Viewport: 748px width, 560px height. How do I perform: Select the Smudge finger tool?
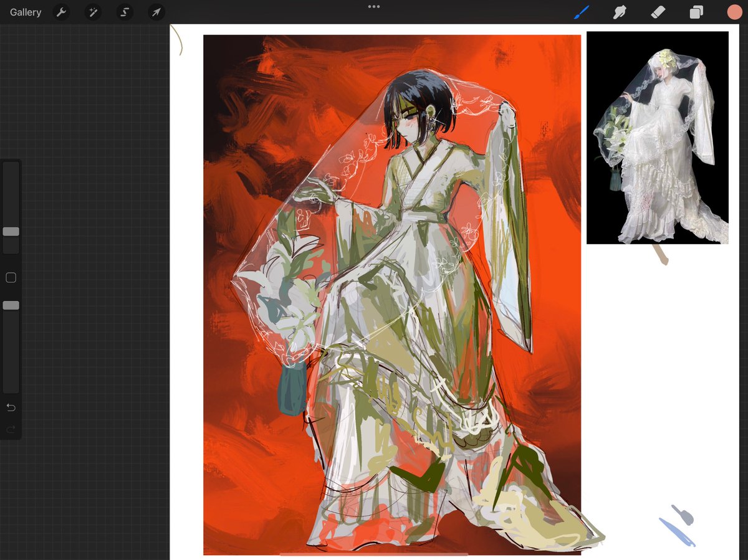point(620,12)
